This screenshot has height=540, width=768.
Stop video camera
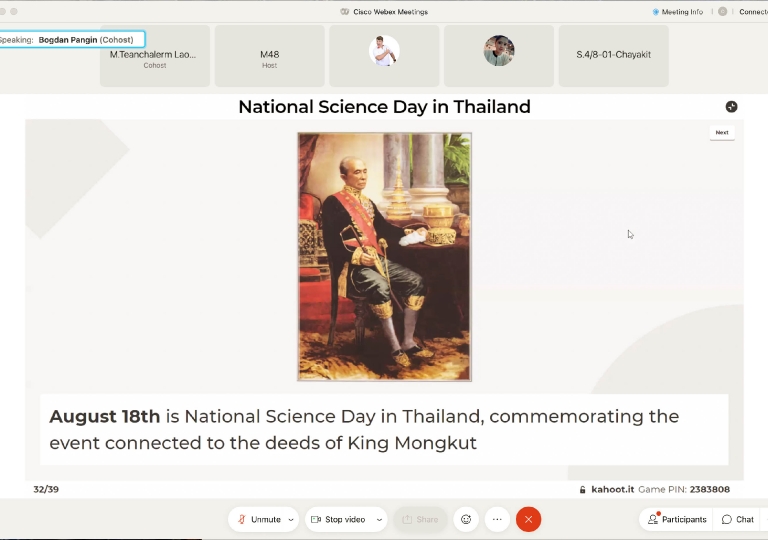[x=339, y=519]
